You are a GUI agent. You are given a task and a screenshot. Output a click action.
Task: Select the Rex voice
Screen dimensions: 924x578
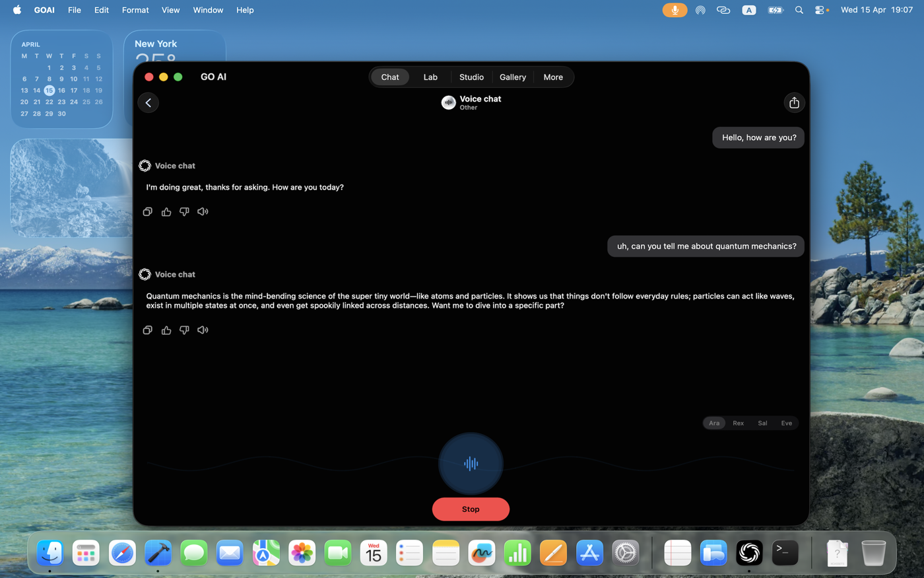click(x=738, y=423)
